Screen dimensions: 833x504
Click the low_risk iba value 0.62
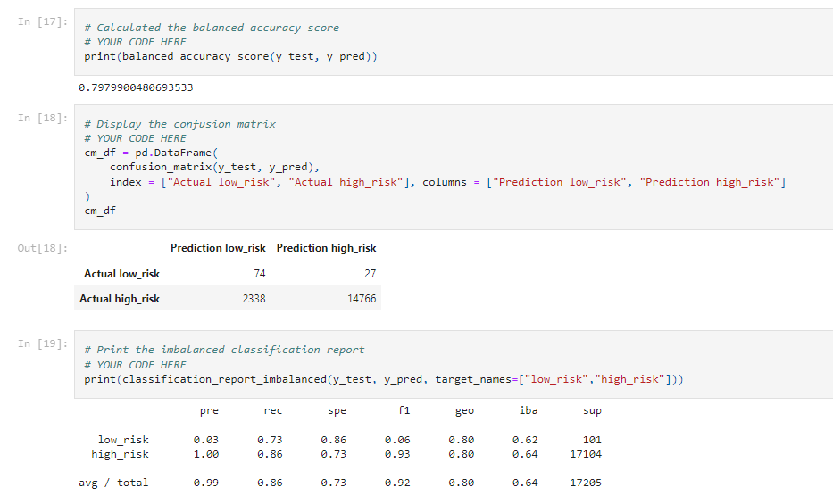[x=525, y=440]
